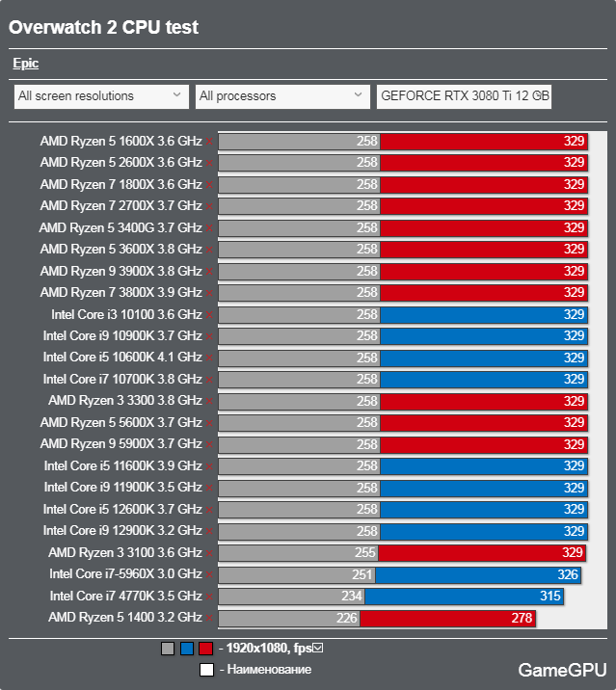Remove AMD Ryzen 7 1800X row via red X
Image resolution: width=616 pixels, height=690 pixels.
pyautogui.click(x=209, y=185)
